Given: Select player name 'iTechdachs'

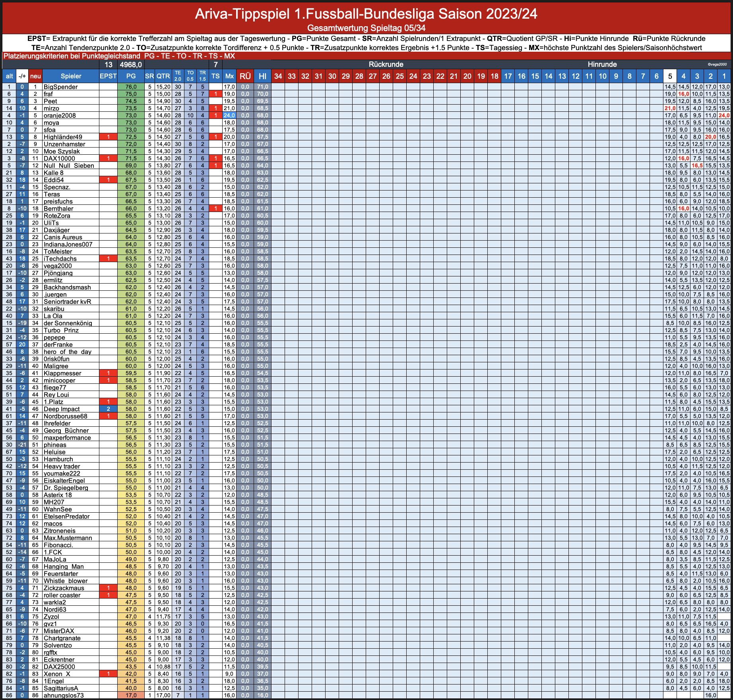Looking at the screenshot, I should coord(60,259).
